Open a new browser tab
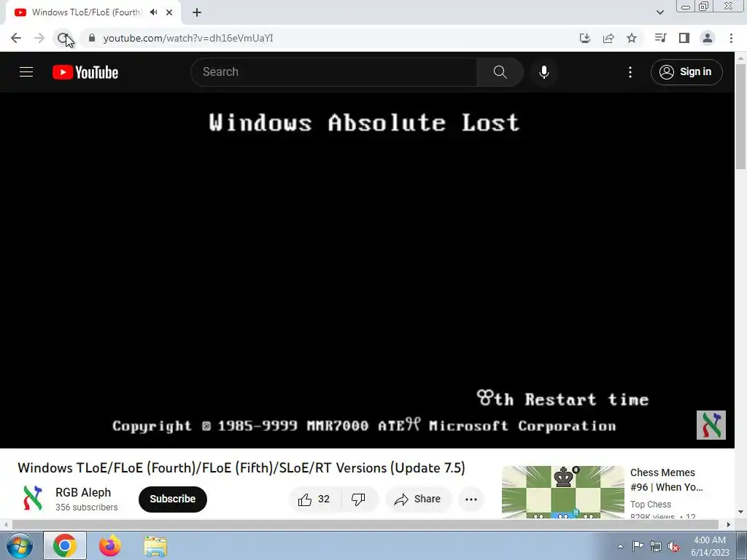The height and width of the screenshot is (560, 747). [x=197, y=12]
